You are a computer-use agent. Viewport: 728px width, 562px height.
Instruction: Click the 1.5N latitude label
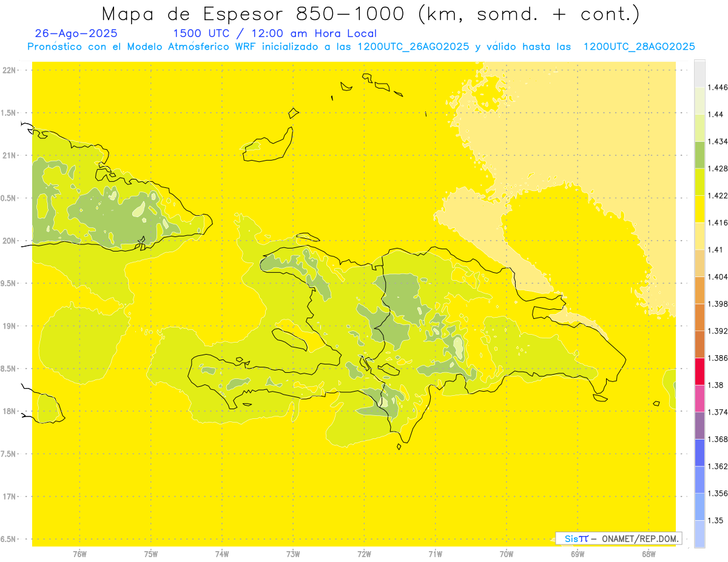(8, 113)
